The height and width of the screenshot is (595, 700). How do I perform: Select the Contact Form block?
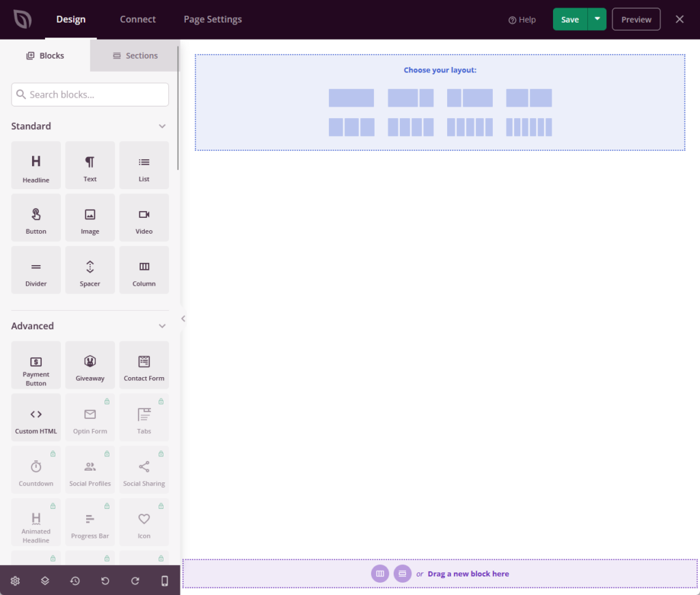[x=144, y=365]
